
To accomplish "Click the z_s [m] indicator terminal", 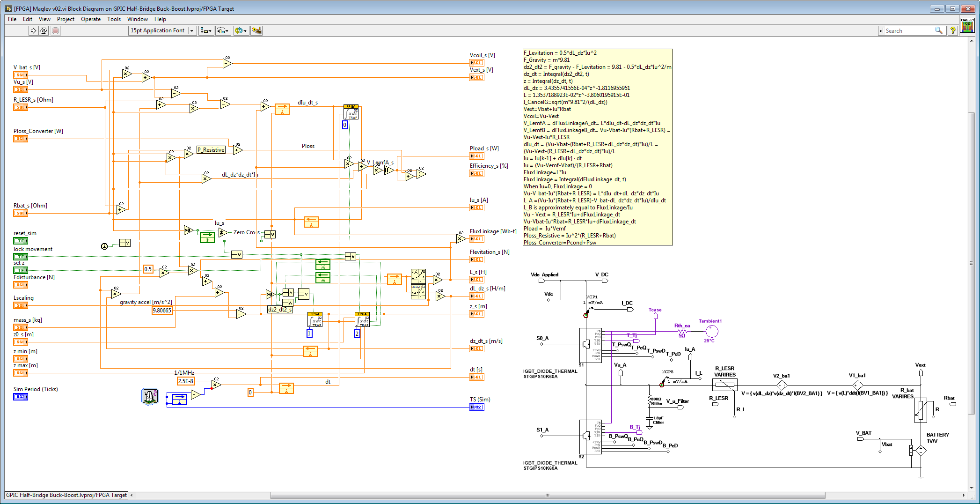I will pos(477,314).
